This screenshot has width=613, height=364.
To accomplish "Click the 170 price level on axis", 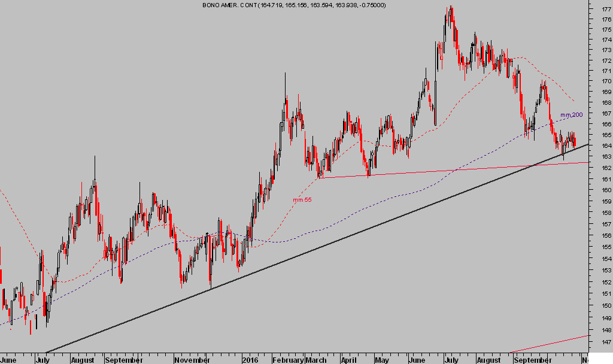I will [606, 81].
